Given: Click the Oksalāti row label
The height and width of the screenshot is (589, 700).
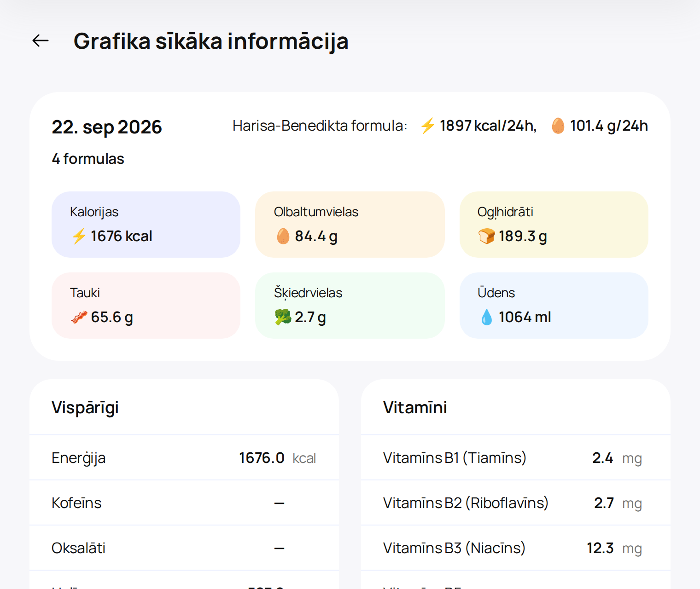Looking at the screenshot, I should pyautogui.click(x=78, y=548).
